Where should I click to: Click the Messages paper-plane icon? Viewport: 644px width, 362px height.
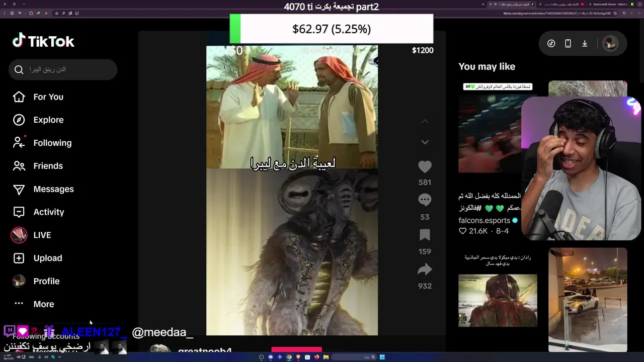[19, 189]
